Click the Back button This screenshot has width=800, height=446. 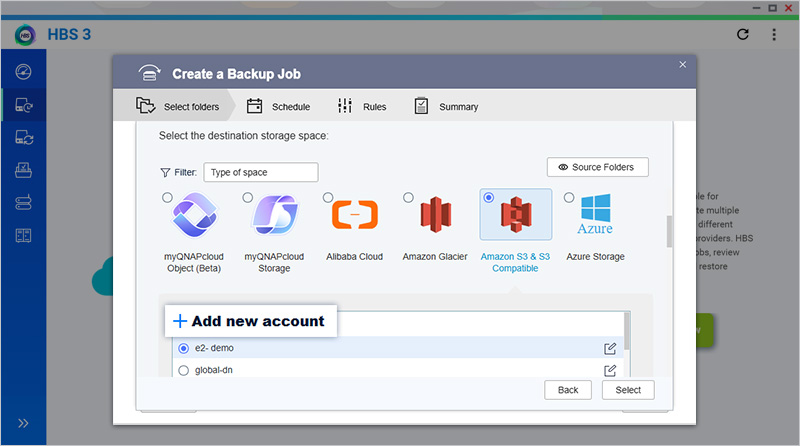tap(568, 390)
